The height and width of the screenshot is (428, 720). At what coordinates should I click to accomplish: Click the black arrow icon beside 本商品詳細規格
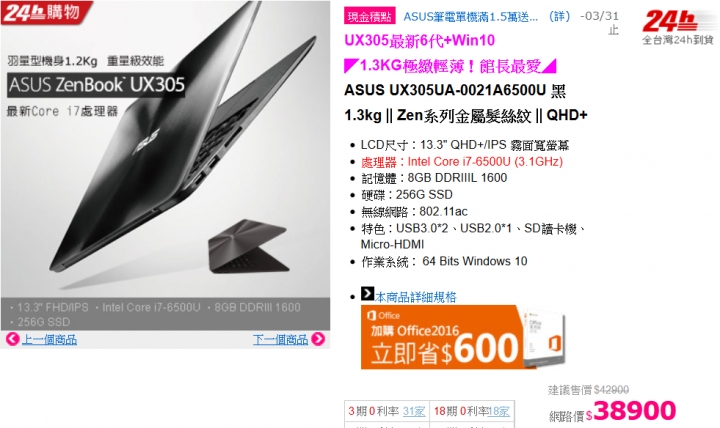[367, 293]
